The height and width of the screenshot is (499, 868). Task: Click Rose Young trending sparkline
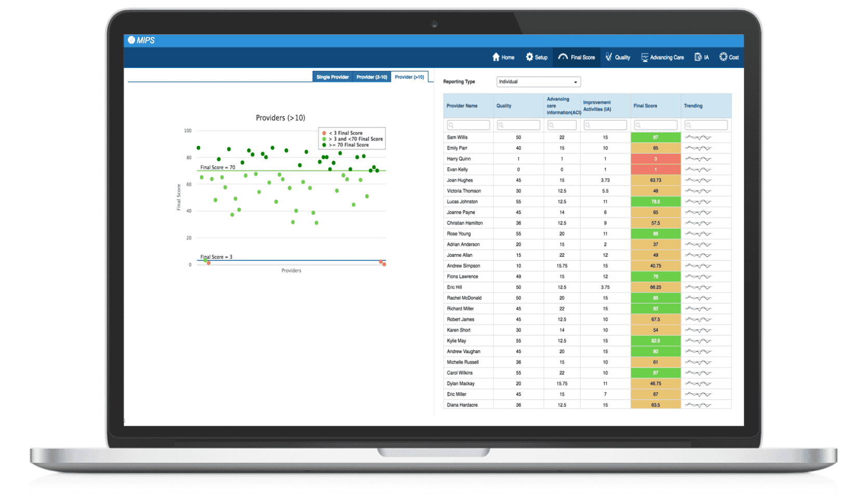tap(698, 234)
